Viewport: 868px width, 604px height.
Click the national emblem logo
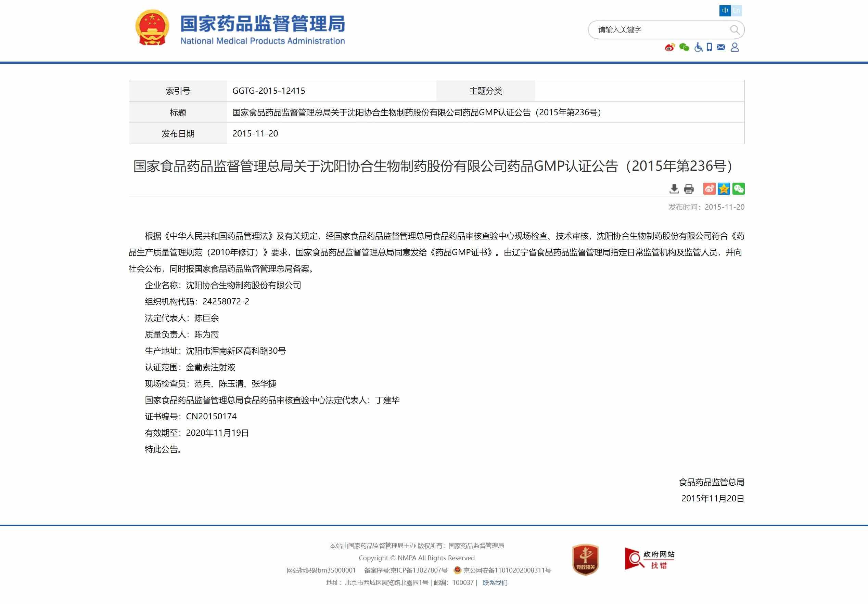click(152, 28)
